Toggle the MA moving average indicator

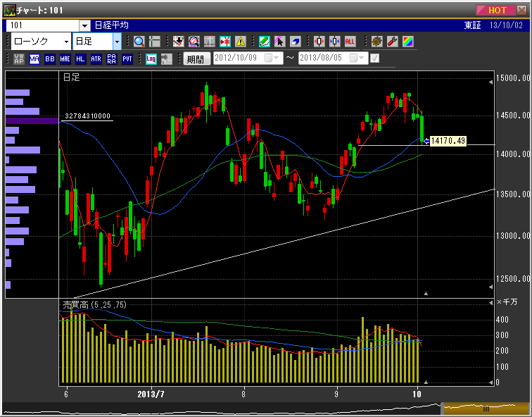point(34,59)
